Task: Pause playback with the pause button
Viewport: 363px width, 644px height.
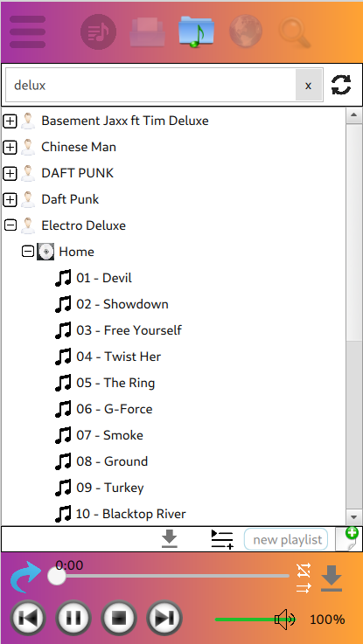Action: (x=73, y=618)
